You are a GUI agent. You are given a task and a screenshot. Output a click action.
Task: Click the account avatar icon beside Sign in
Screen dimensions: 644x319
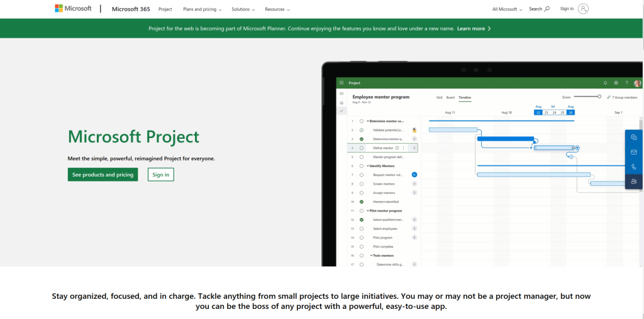click(x=583, y=9)
